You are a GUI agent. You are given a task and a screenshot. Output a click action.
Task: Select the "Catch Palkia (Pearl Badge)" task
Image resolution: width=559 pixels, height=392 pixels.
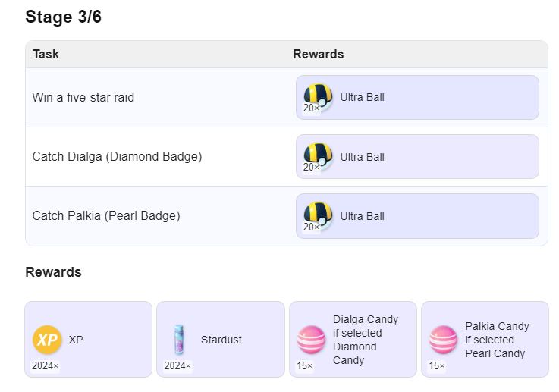click(106, 215)
